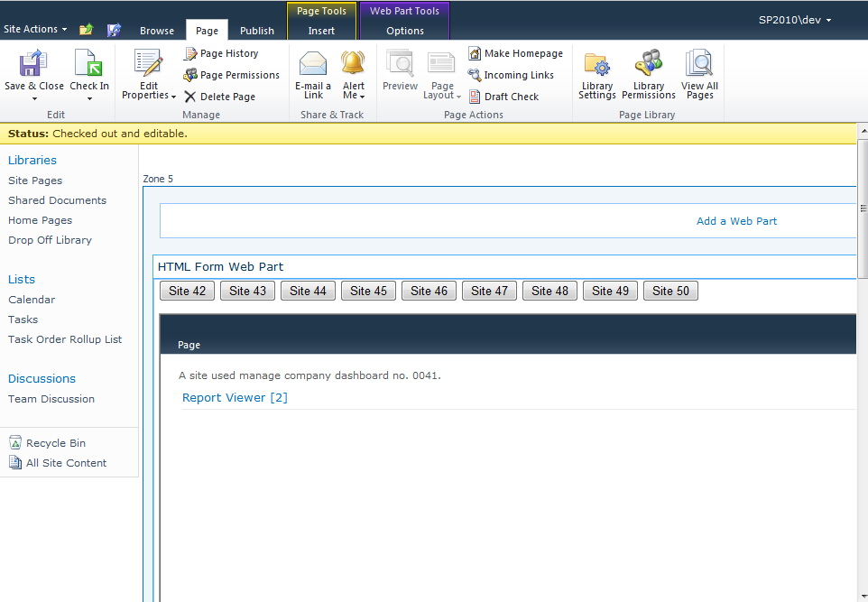
Task: Click the Edit Properties icon
Action: pyautogui.click(x=148, y=63)
